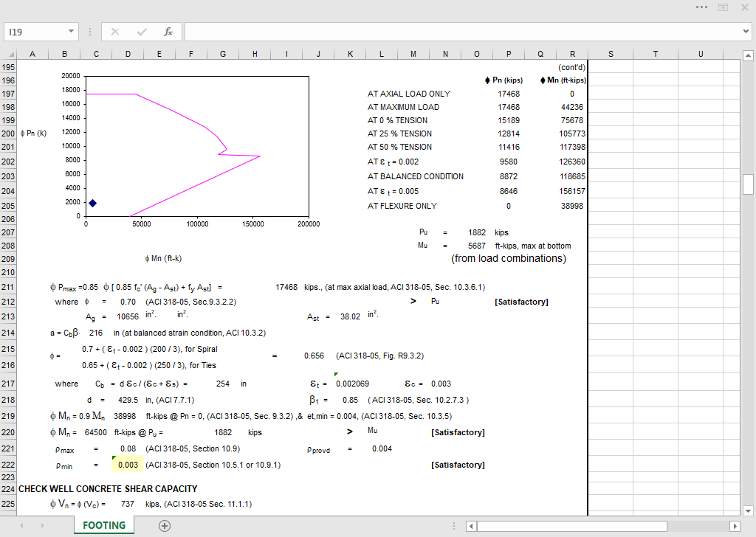
Task: Click the 429.5 d value cell
Action: (x=128, y=401)
